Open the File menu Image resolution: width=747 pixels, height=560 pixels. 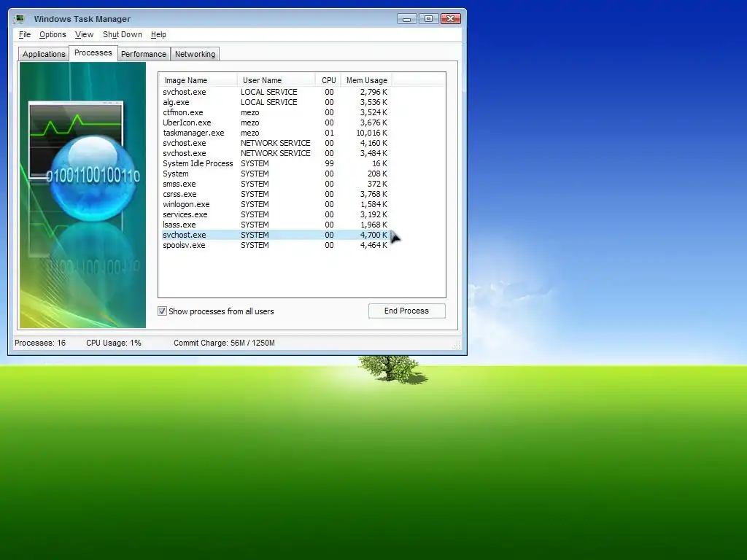click(x=25, y=34)
